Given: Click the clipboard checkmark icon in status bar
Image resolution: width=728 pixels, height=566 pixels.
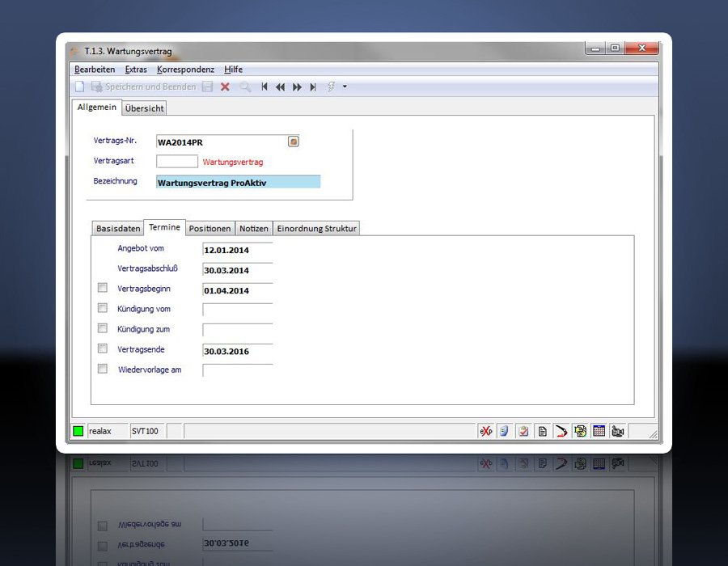Looking at the screenshot, I should (x=523, y=432).
